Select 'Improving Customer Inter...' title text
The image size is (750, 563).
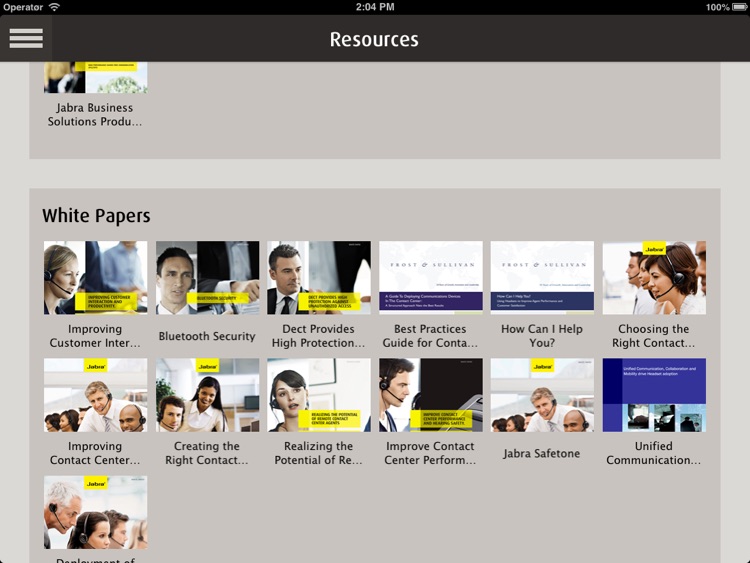coord(95,336)
